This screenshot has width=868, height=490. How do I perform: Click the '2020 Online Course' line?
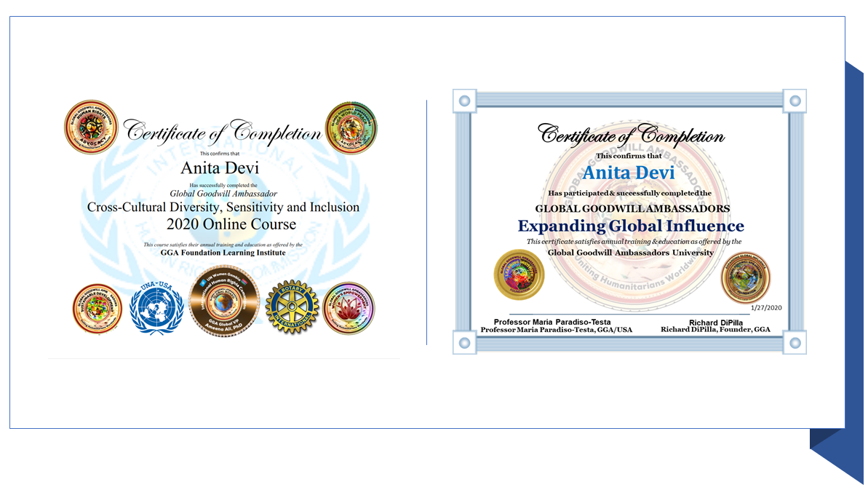[231, 224]
